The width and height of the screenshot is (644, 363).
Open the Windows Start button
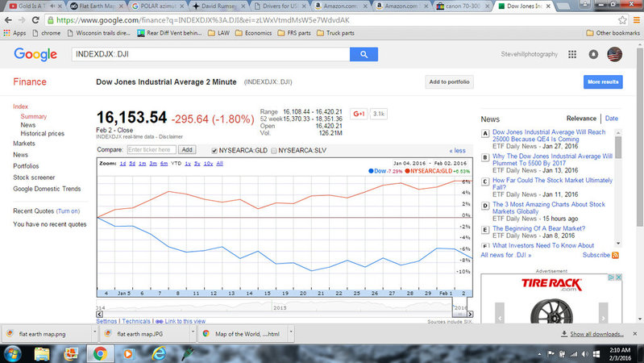[x=12, y=353]
